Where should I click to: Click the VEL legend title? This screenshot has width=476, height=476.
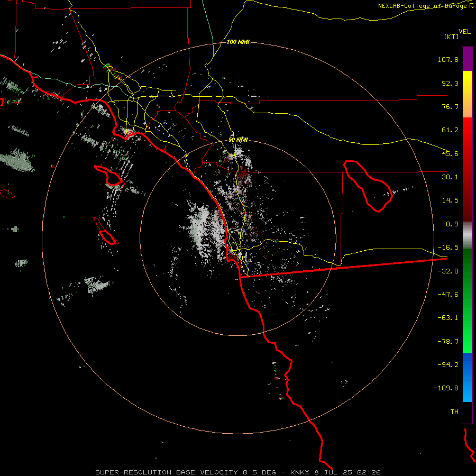[464, 32]
